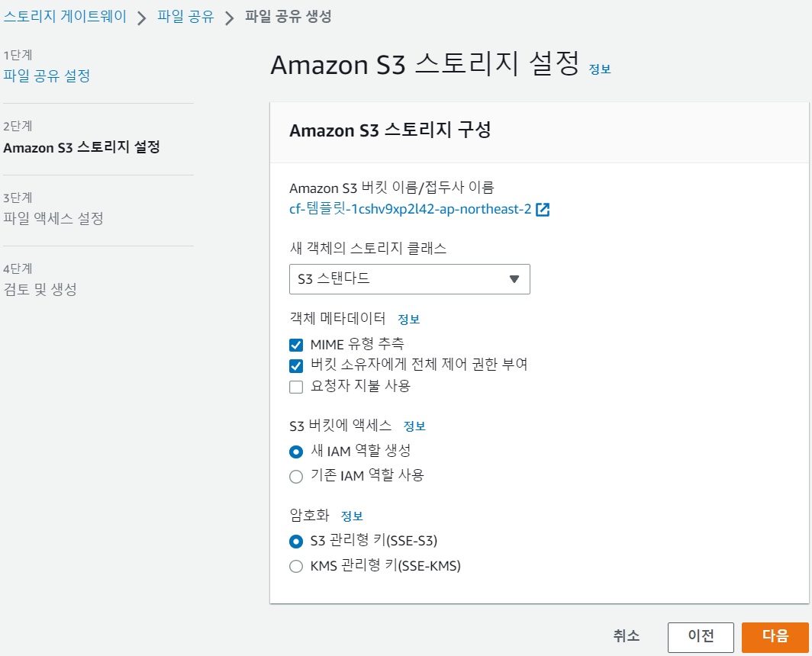The image size is (812, 656).
Task: Expand the S3 스탠다드 storage class dropdown
Action: pyautogui.click(x=410, y=279)
